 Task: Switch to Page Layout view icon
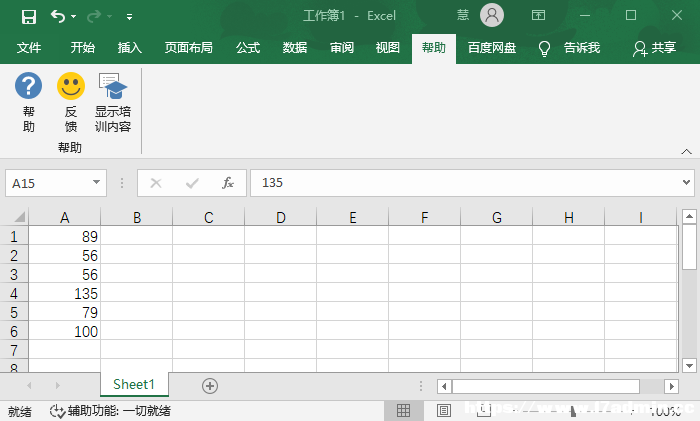point(444,410)
